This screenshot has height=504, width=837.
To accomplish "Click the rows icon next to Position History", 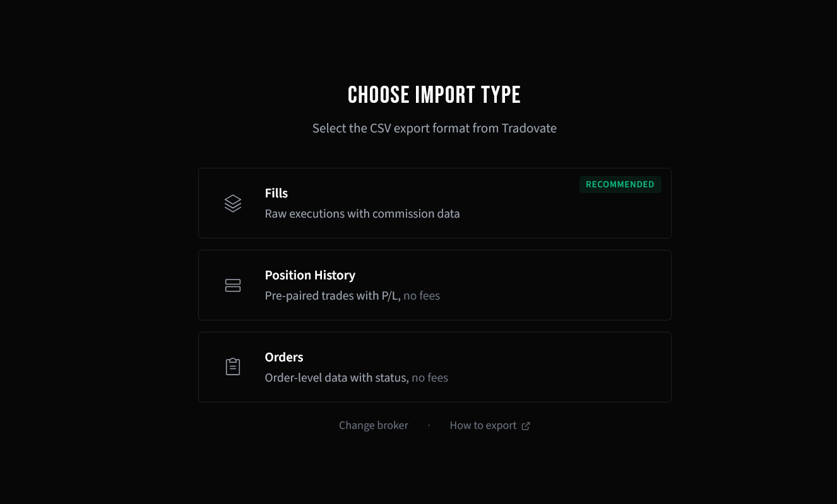I will click(x=233, y=285).
